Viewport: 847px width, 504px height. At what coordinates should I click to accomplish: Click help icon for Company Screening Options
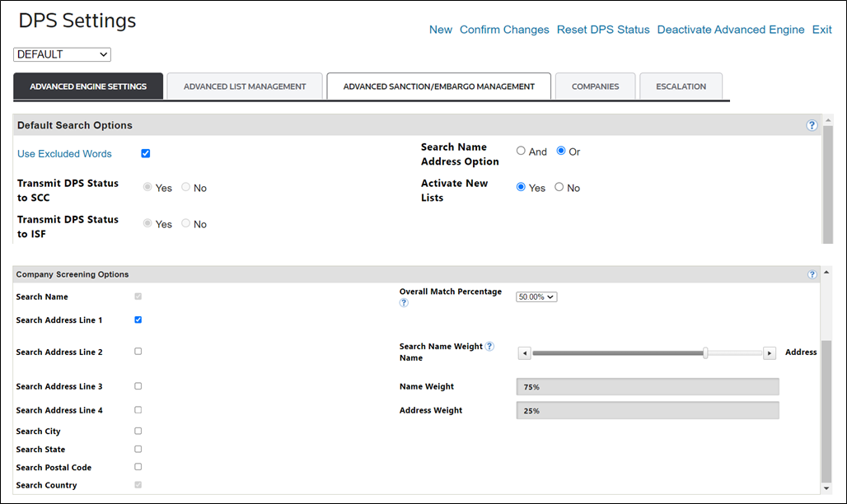point(812,274)
